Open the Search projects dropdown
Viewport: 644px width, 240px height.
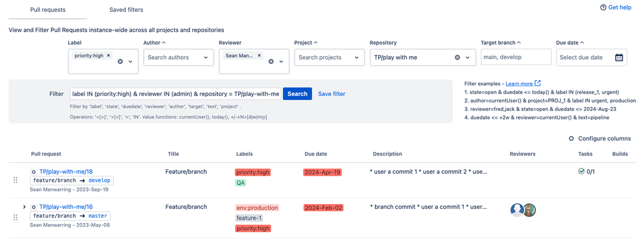330,57
